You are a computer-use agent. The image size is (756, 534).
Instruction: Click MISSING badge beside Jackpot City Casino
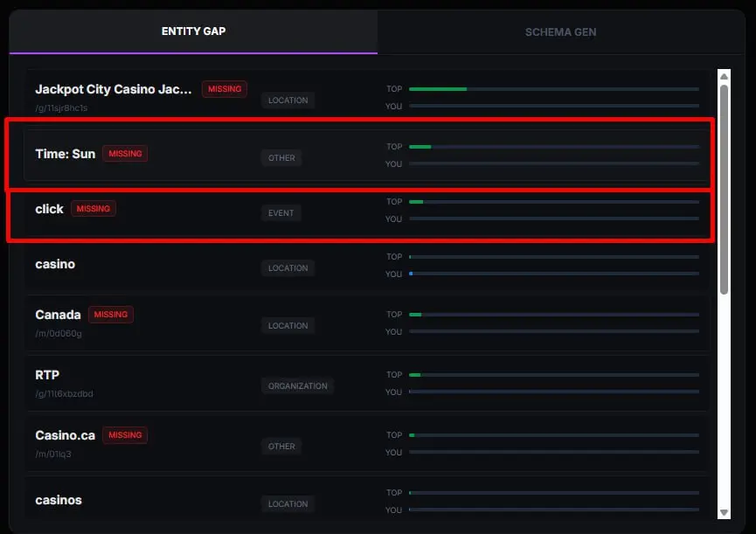225,89
